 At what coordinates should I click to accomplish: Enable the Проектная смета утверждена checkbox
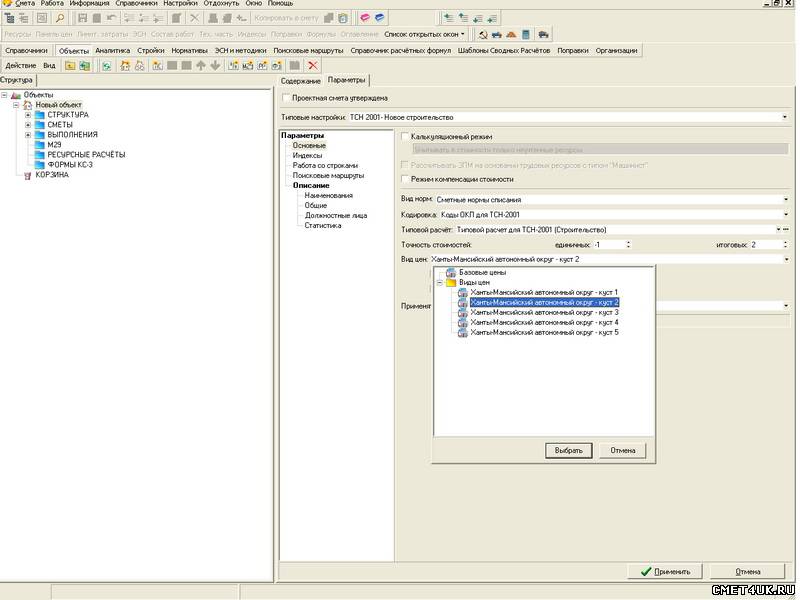point(287,98)
